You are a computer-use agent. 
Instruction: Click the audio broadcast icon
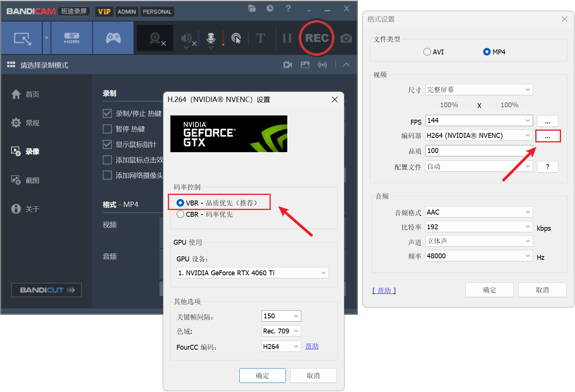pyautogui.click(x=322, y=65)
